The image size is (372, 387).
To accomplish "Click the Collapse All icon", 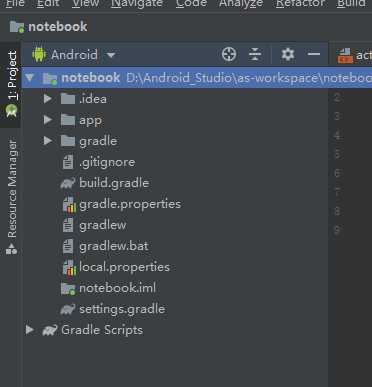I will [x=255, y=54].
